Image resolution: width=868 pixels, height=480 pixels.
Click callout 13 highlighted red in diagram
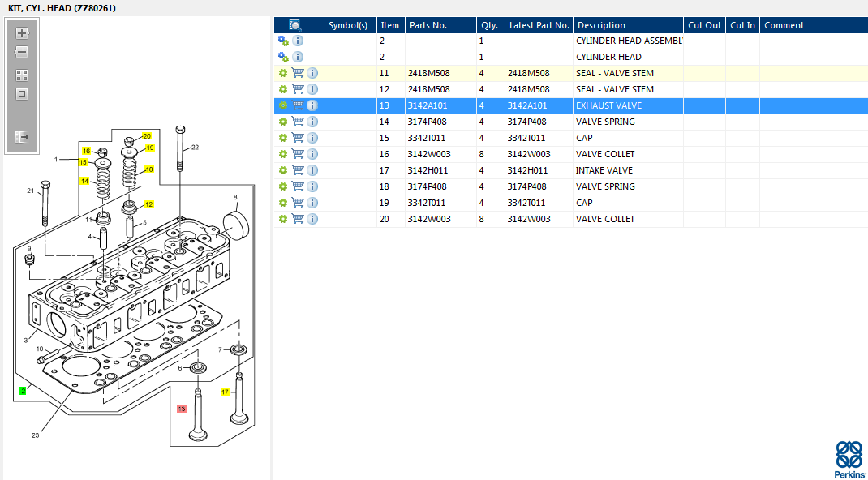click(x=182, y=409)
